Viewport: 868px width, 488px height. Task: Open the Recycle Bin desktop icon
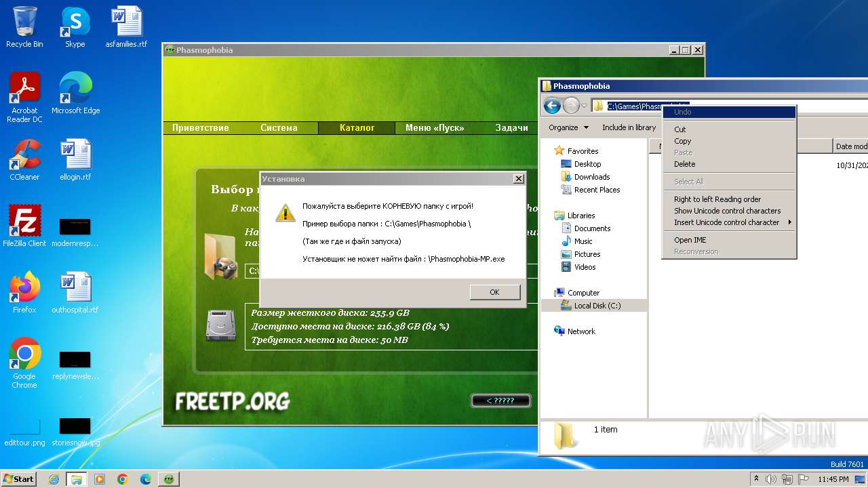click(24, 27)
